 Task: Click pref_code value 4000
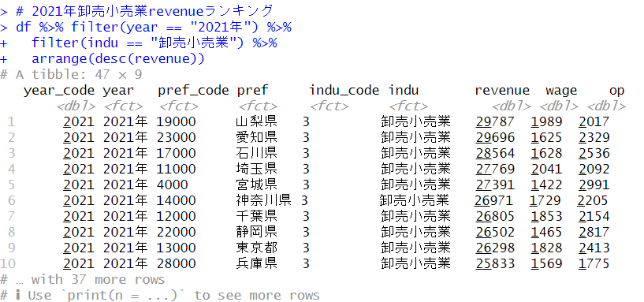tap(172, 185)
